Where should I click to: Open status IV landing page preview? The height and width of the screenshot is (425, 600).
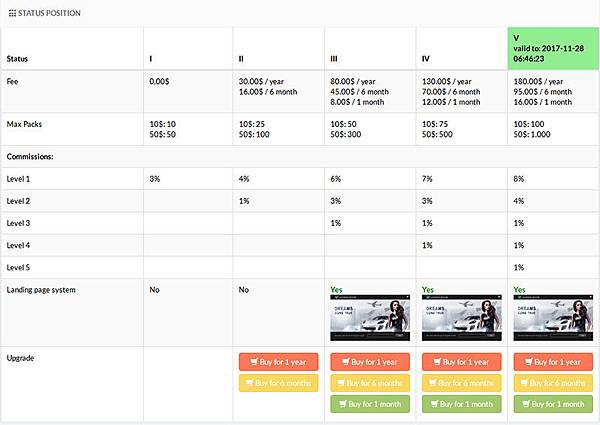click(458, 319)
